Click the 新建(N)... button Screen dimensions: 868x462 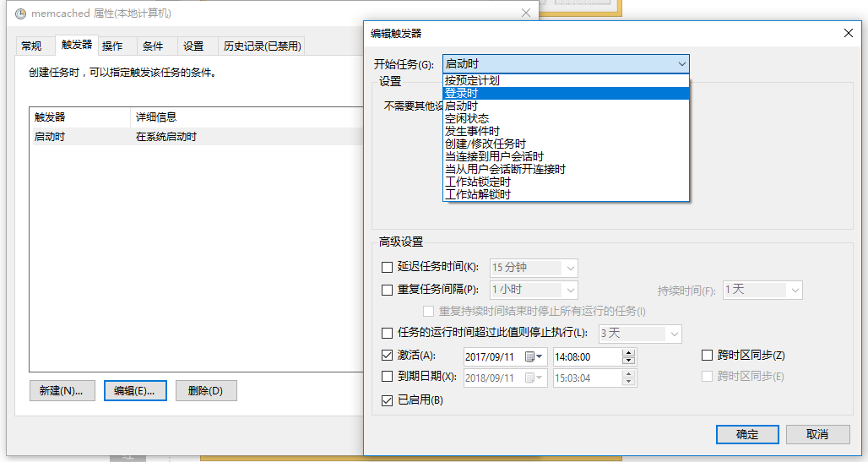click(x=62, y=390)
